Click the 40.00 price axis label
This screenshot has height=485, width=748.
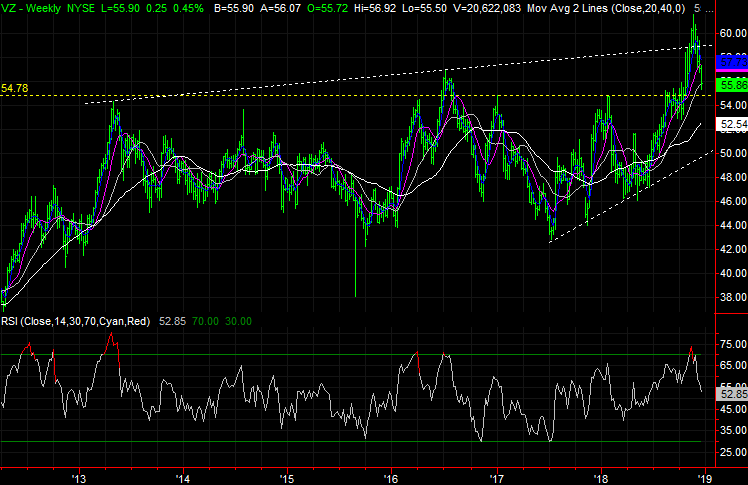[733, 273]
